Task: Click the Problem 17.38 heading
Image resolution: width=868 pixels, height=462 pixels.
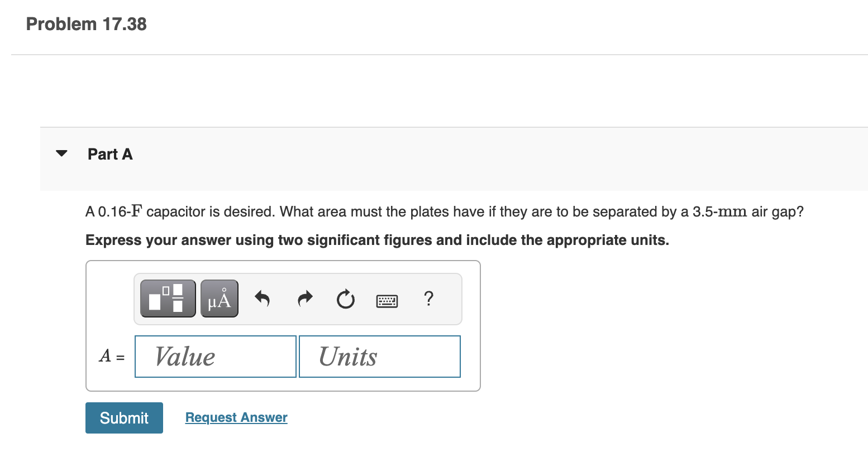Action: point(85,24)
